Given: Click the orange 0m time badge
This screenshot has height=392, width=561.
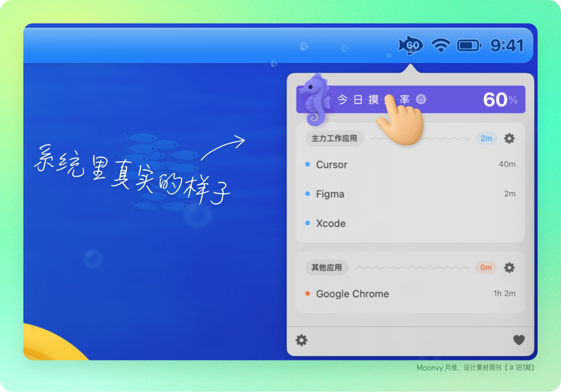Looking at the screenshot, I should [486, 268].
